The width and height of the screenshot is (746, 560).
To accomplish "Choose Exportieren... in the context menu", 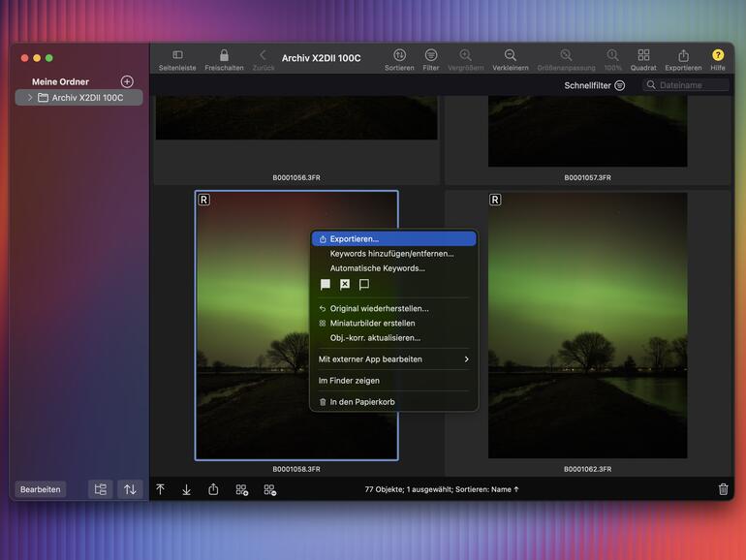I will [x=394, y=239].
